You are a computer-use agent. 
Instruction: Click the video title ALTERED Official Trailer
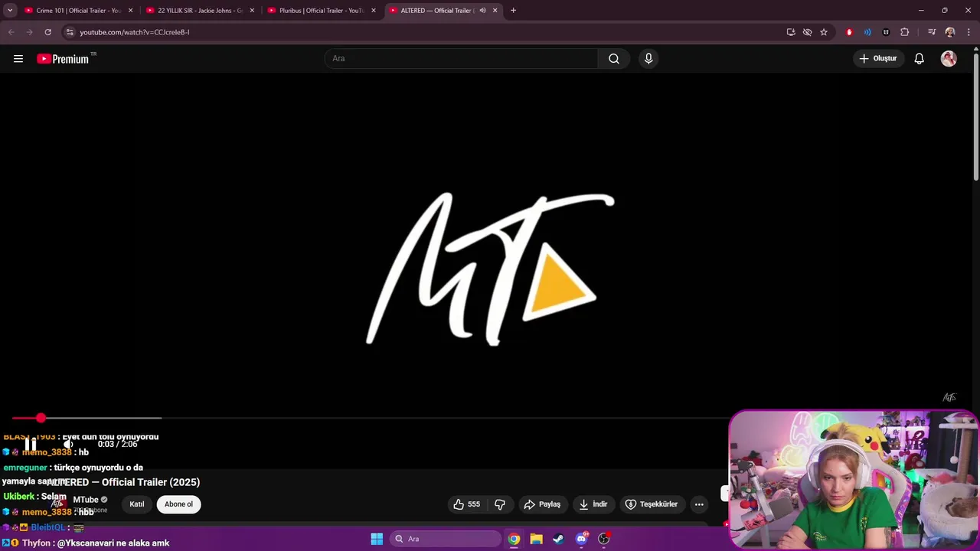[x=123, y=482]
